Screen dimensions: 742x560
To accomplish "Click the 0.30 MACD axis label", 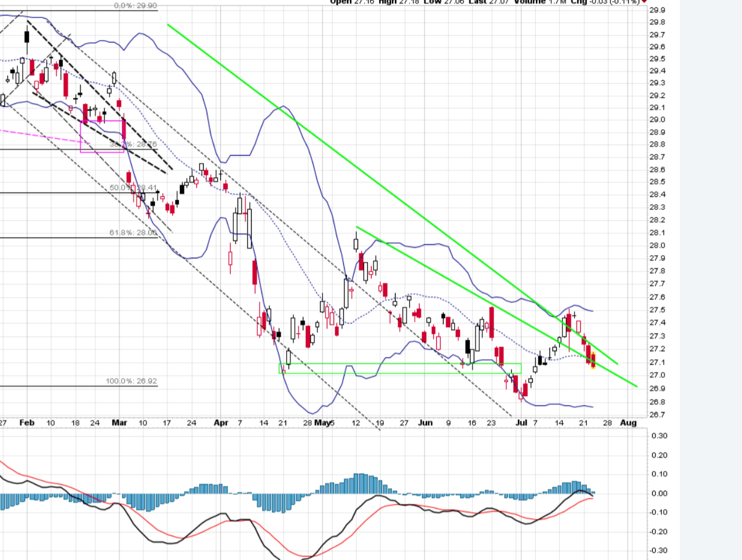I will 660,436.
